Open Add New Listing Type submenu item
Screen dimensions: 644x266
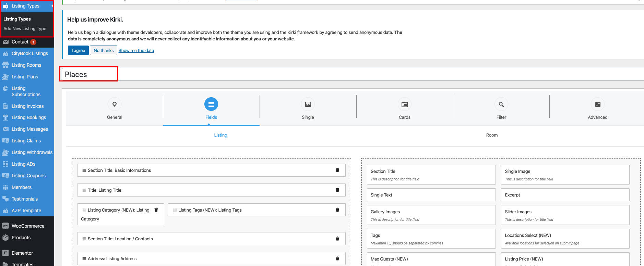pyautogui.click(x=25, y=29)
